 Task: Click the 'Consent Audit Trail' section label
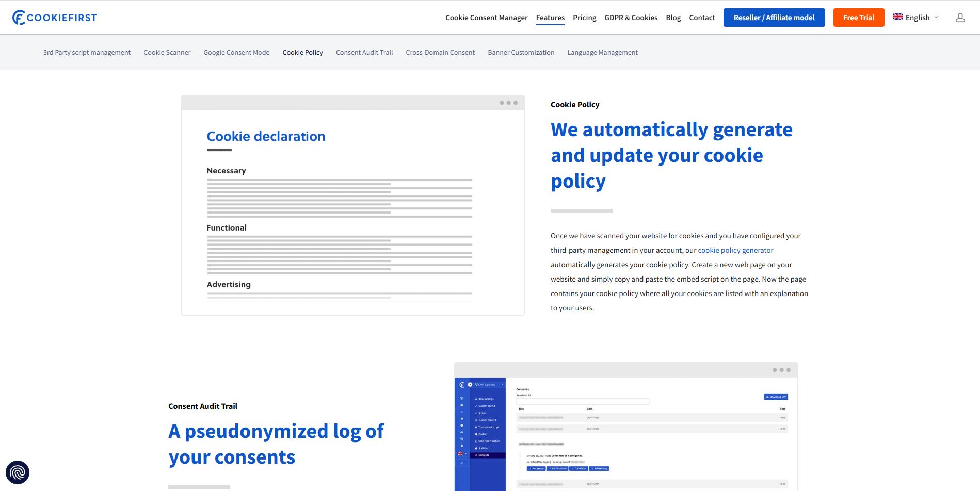203,406
